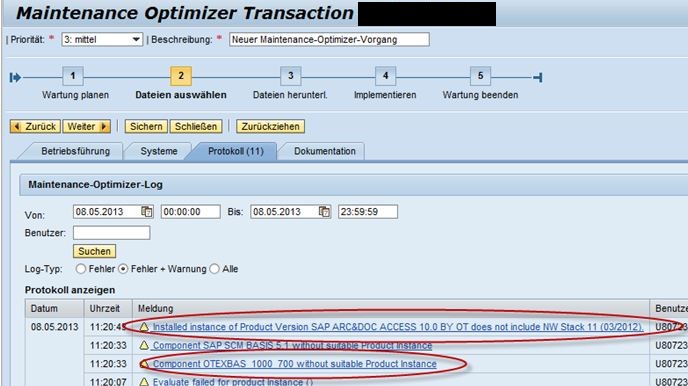
Task: Switch to Betriebsführung tab
Action: tap(75, 151)
